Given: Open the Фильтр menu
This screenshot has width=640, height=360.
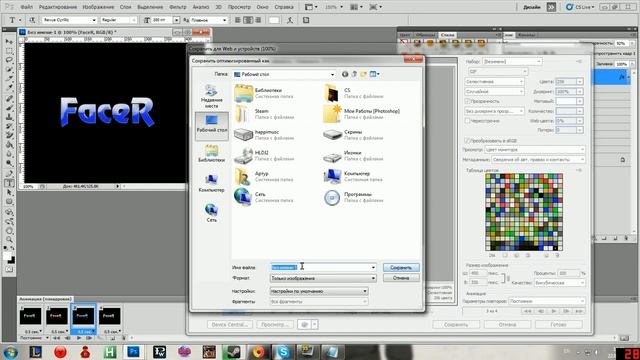Looking at the screenshot, I should (x=178, y=7).
